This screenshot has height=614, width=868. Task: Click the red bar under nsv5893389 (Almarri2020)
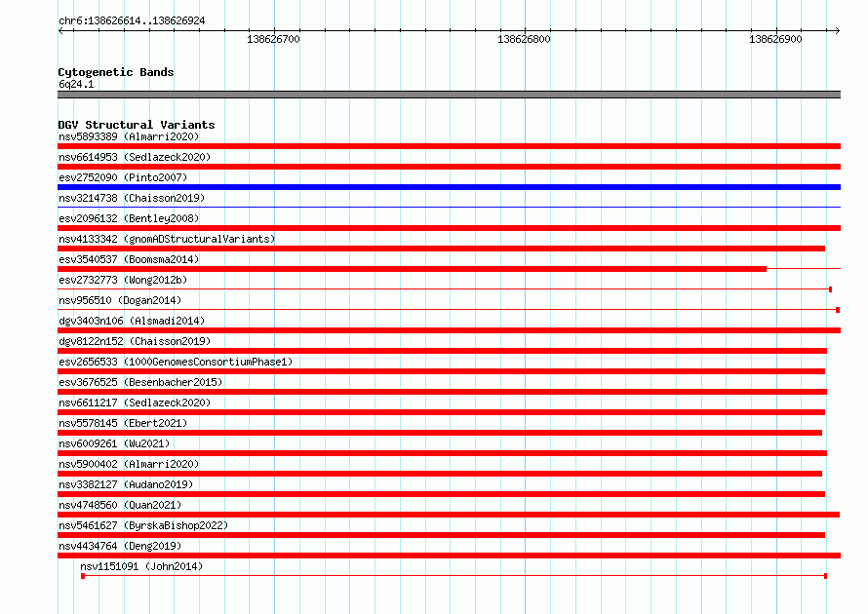[449, 146]
